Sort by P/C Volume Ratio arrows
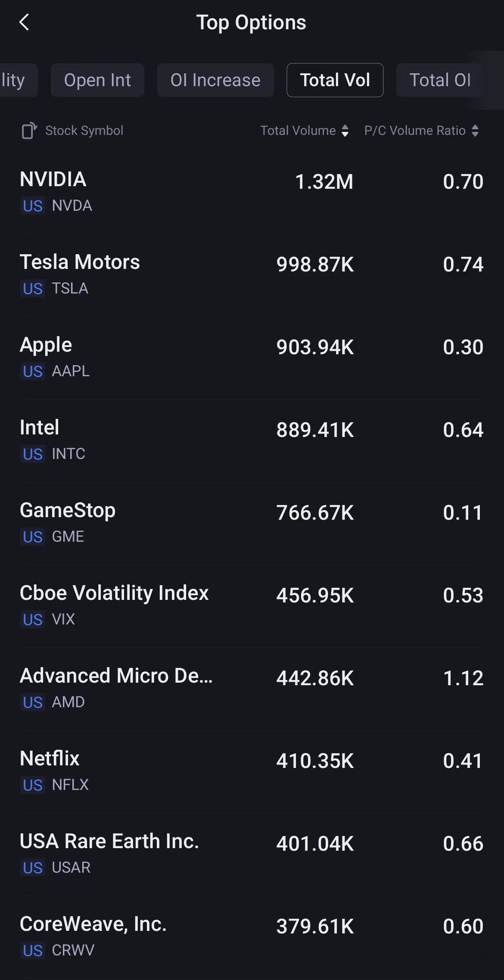The height and width of the screenshot is (980, 504). (475, 131)
